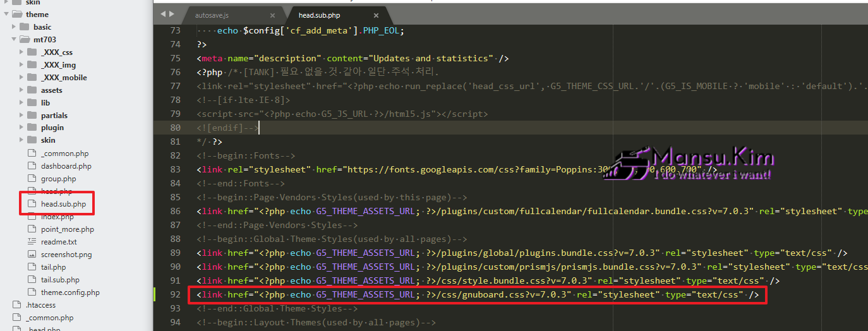Click the next tab arrow icon
The height and width of the screenshot is (331, 868).
click(172, 14)
